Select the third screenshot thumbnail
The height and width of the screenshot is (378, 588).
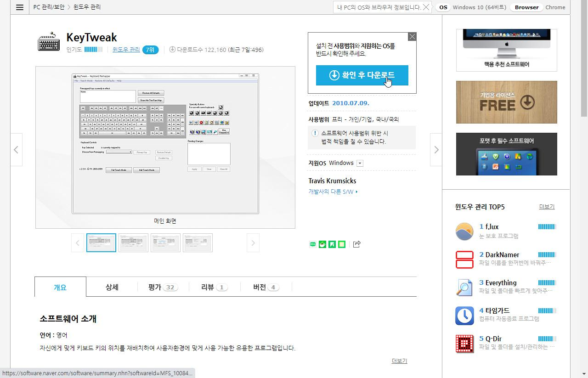pos(165,243)
